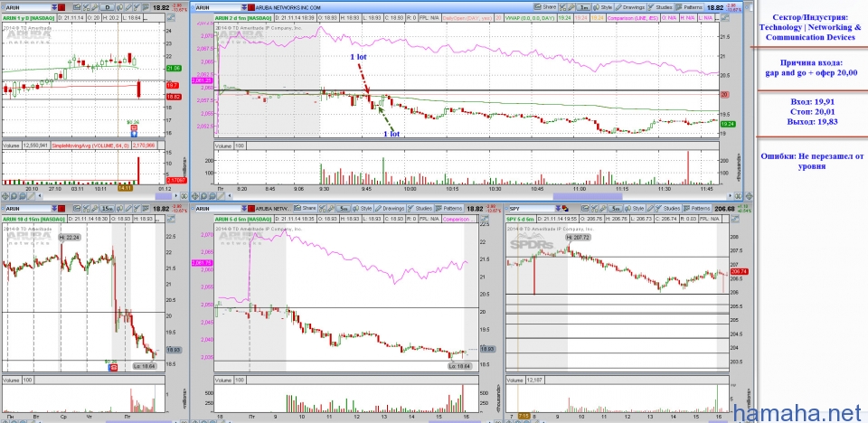Open Patterns menu in ARUN 5m chart

coord(449,208)
